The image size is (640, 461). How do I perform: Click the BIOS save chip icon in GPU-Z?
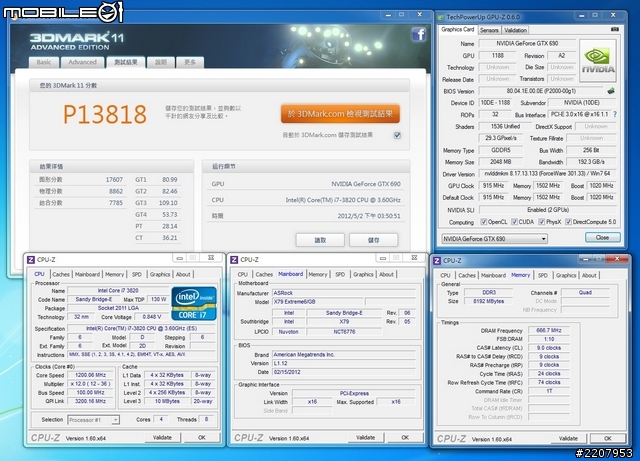pos(611,91)
